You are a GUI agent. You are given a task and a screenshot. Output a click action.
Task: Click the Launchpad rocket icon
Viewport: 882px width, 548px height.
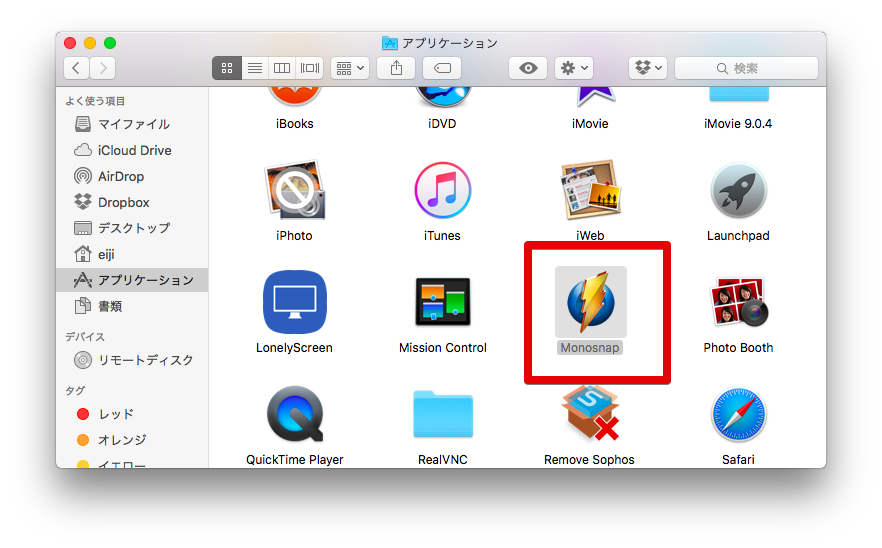click(x=738, y=192)
